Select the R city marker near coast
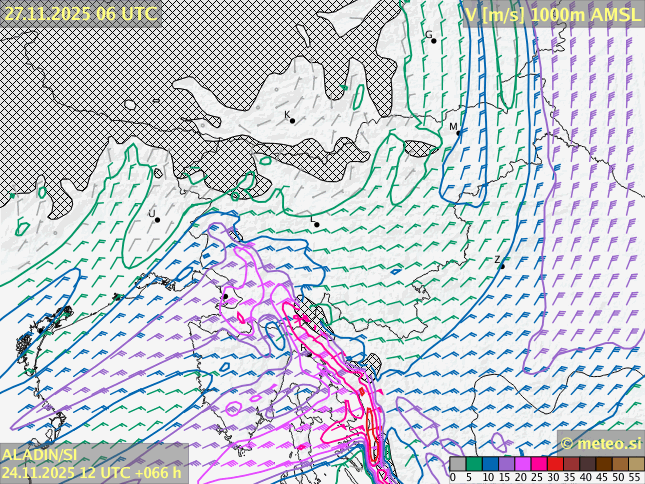The image size is (645, 484). tap(308, 353)
